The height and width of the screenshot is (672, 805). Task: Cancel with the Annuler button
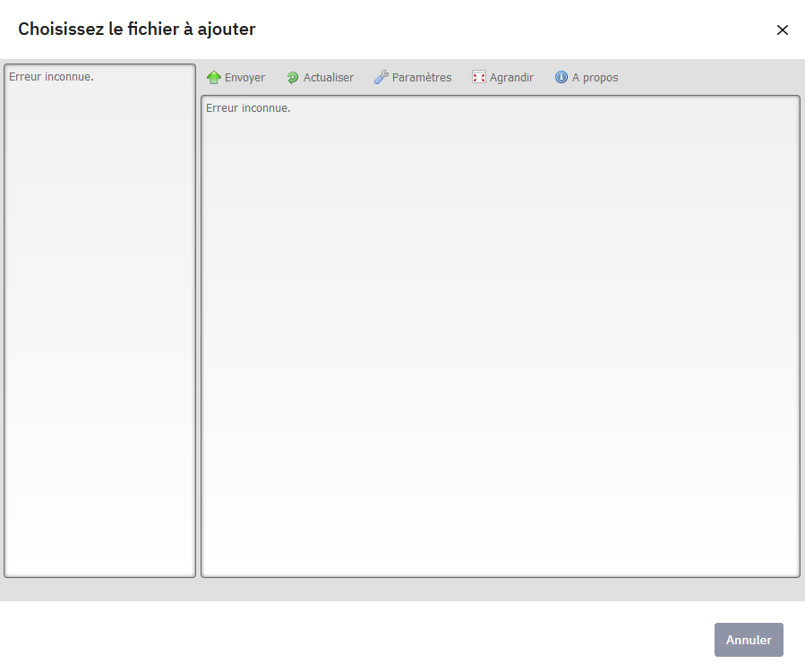(749, 640)
